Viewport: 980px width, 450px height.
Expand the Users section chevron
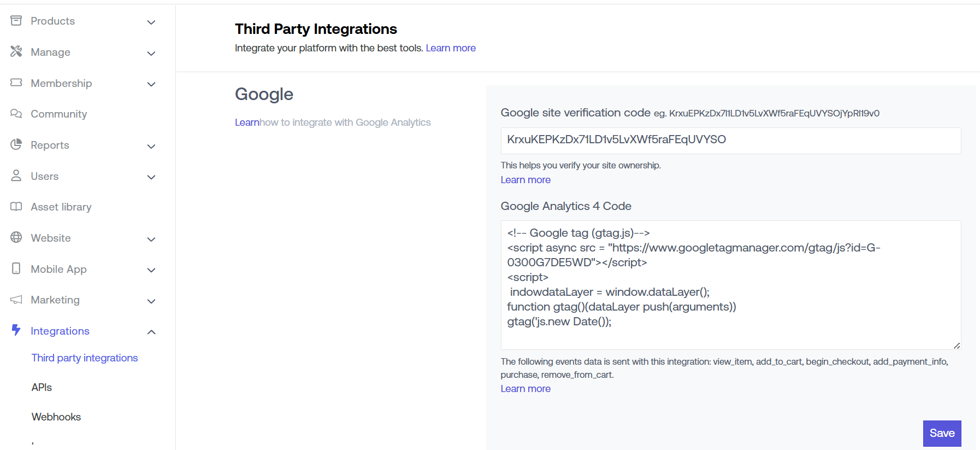[x=151, y=177]
